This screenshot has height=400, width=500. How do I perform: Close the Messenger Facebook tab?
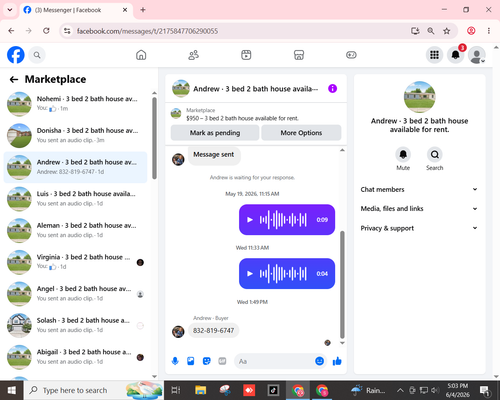pyautogui.click(x=125, y=10)
